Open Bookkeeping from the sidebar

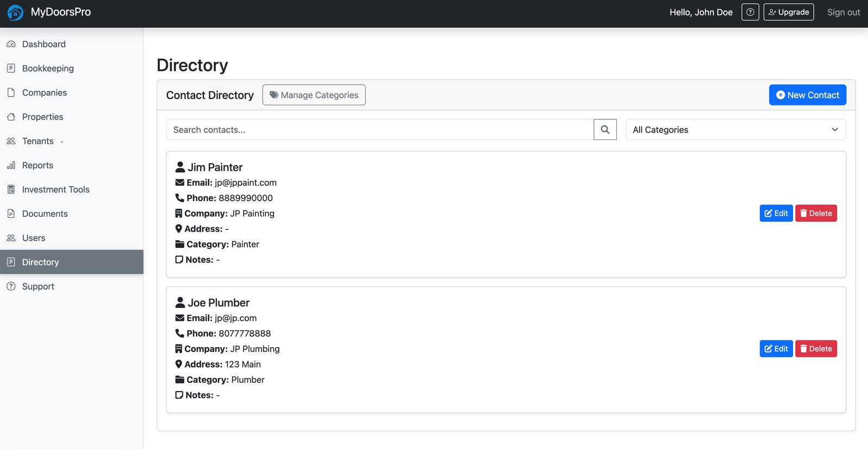[48, 68]
